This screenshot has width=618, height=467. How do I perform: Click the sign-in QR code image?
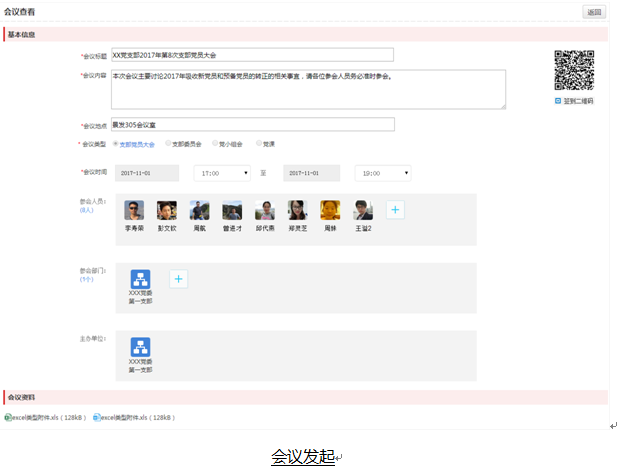coord(574,71)
